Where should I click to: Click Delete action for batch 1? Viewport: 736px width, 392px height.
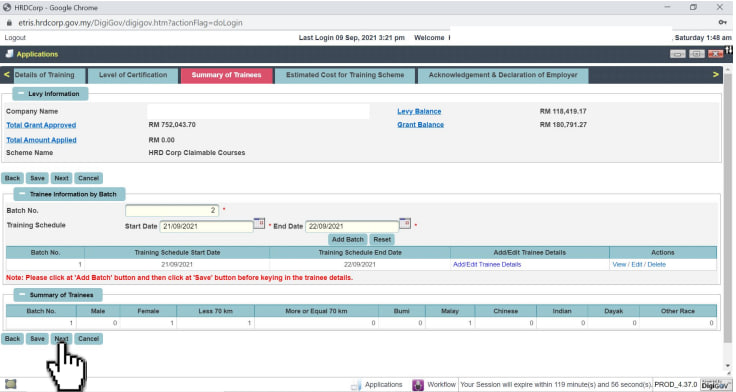[656, 264]
